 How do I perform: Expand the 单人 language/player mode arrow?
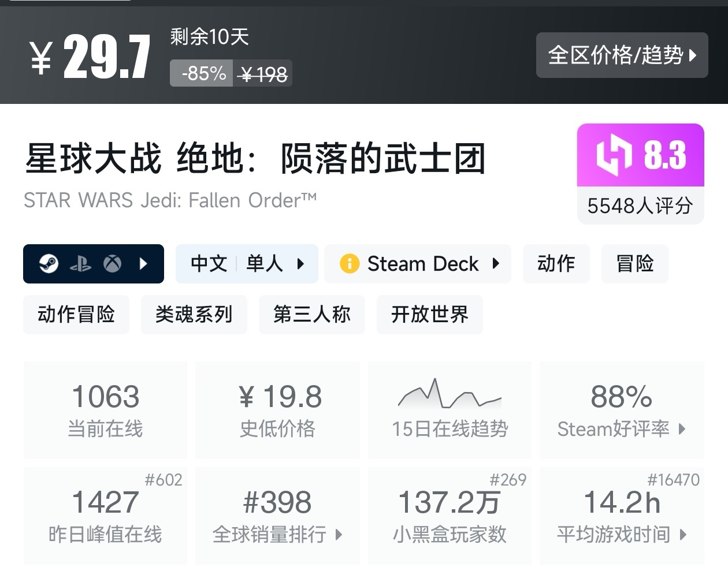coord(300,264)
